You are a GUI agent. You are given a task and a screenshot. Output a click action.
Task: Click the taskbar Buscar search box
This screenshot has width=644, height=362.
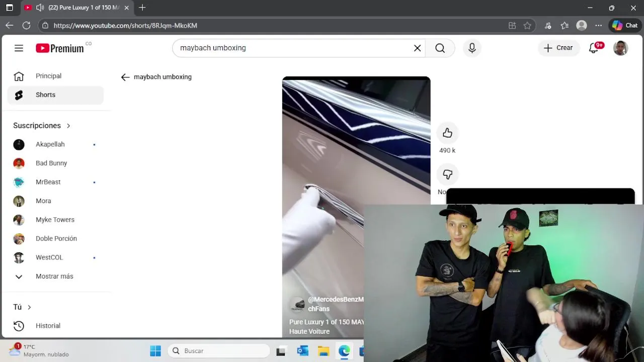[x=219, y=351]
